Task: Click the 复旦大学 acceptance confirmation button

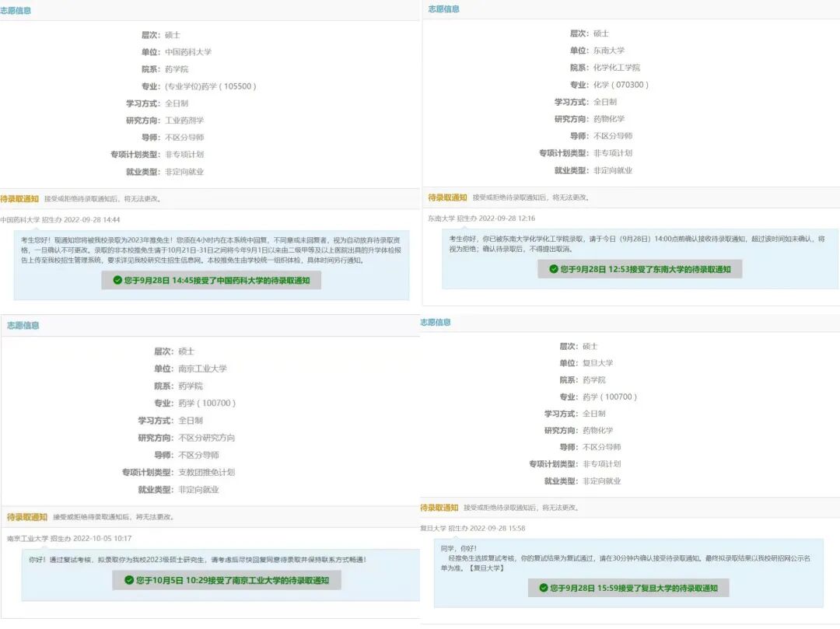Action: pos(628,588)
